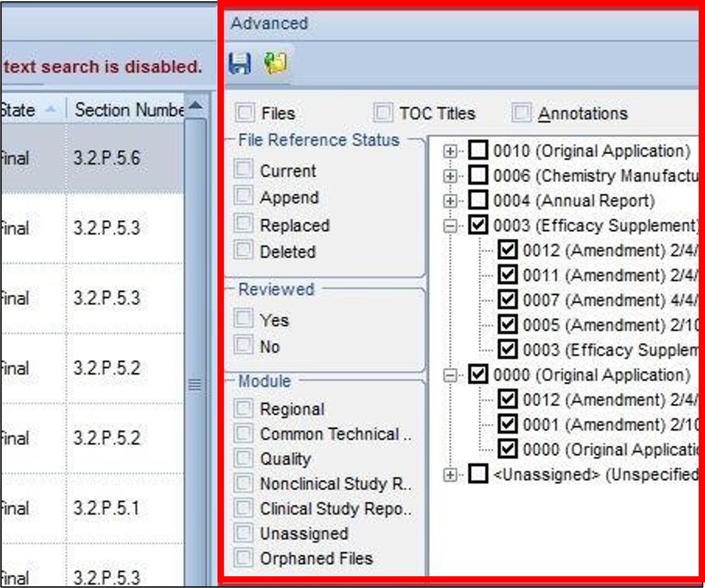Viewport: 705px width, 588px height.
Task: Uncheck 0012 (Amendment) under 0000 Original Application
Action: tap(508, 399)
